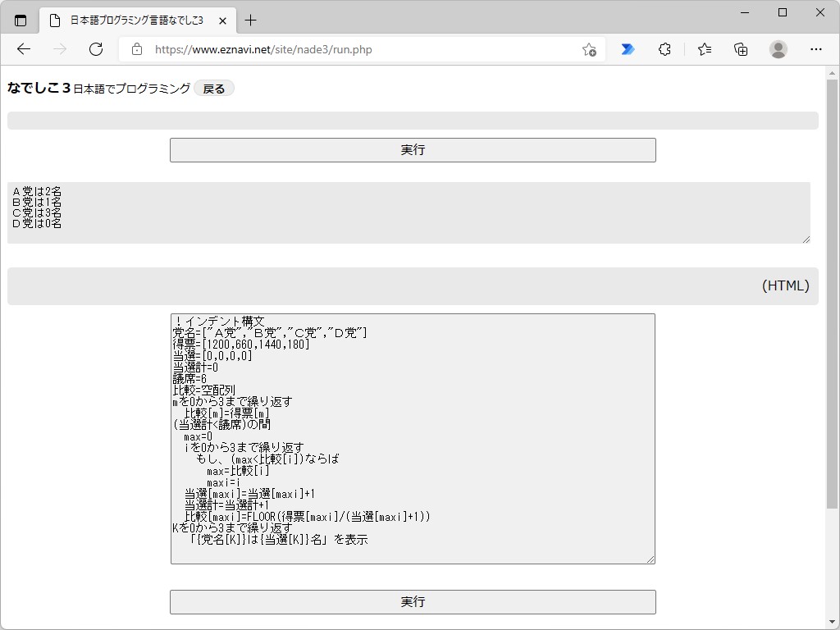Open the Favorites list icon
This screenshot has height=630, width=840.
click(703, 49)
